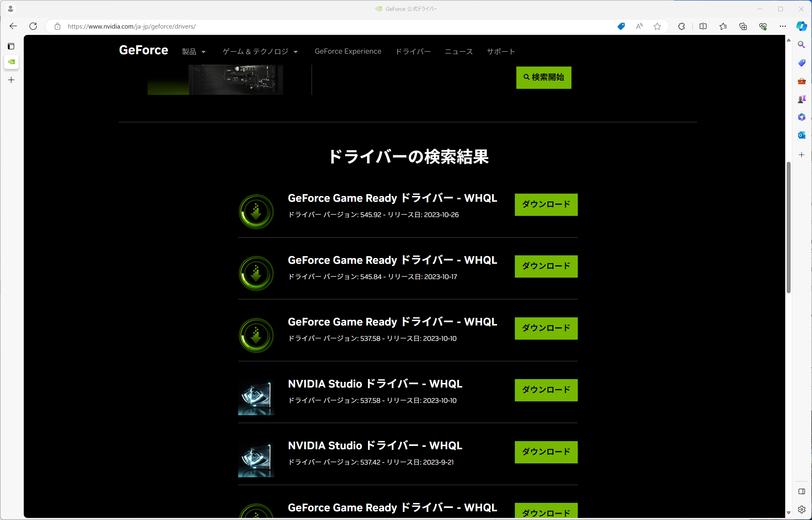Expand the ゲーム & テクノロジ dropdown
This screenshot has height=520, width=812.
[260, 51]
